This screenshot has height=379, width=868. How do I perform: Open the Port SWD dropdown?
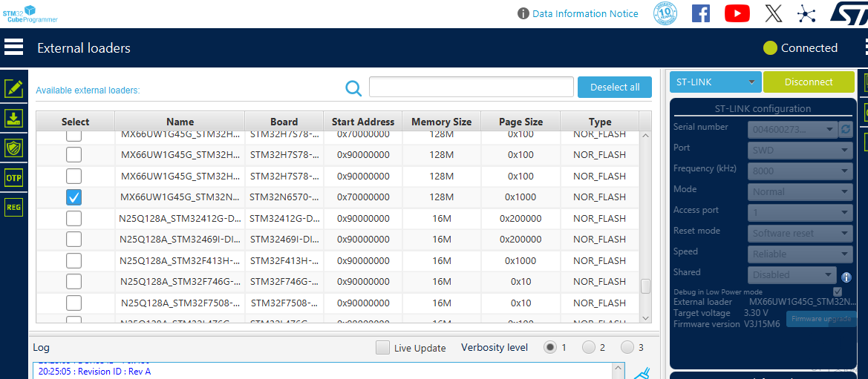(800, 150)
